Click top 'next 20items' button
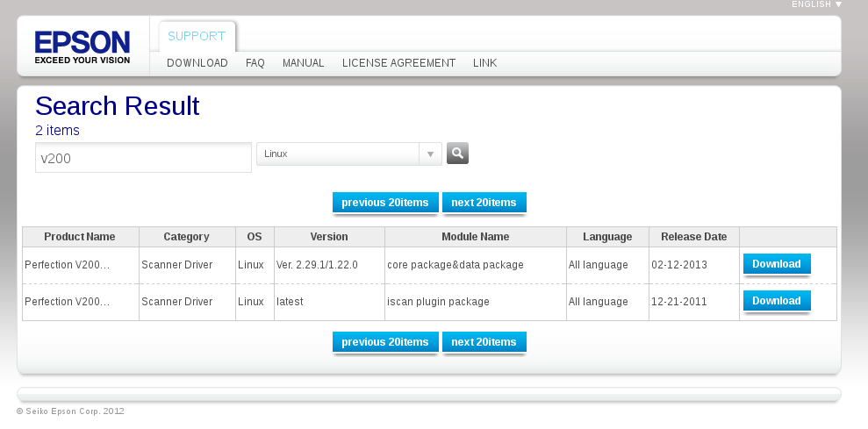868x429 pixels. click(484, 203)
